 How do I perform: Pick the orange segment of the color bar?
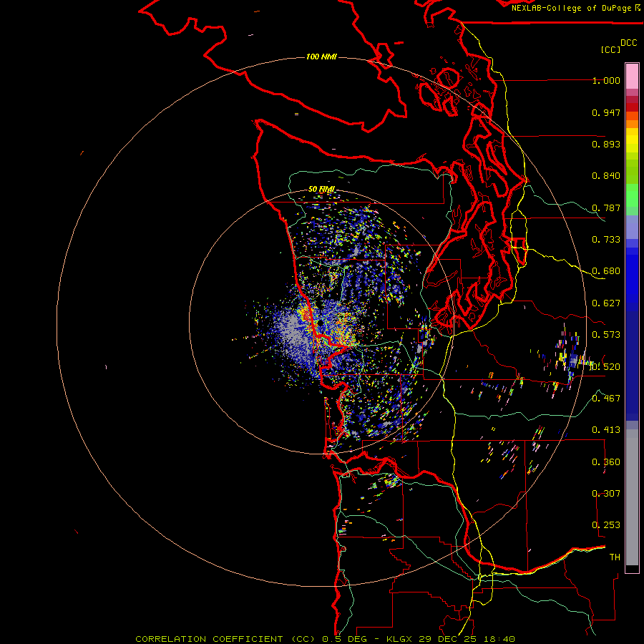click(632, 124)
